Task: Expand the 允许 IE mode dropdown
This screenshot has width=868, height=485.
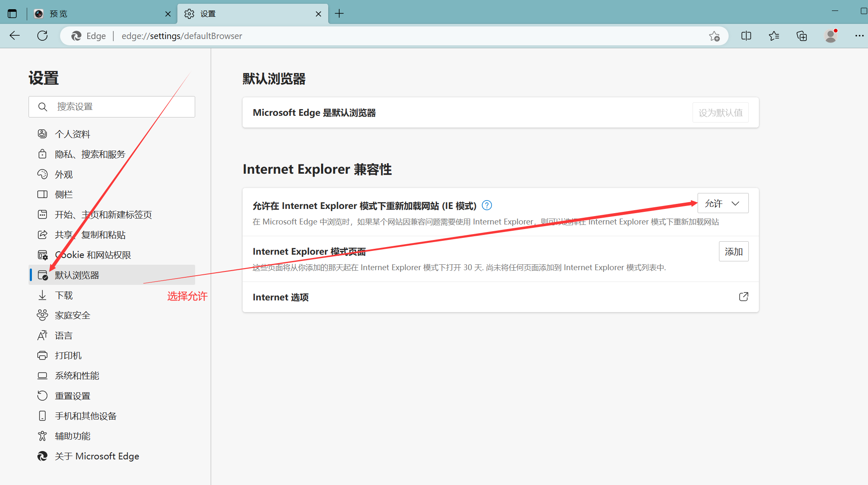Action: (x=723, y=203)
